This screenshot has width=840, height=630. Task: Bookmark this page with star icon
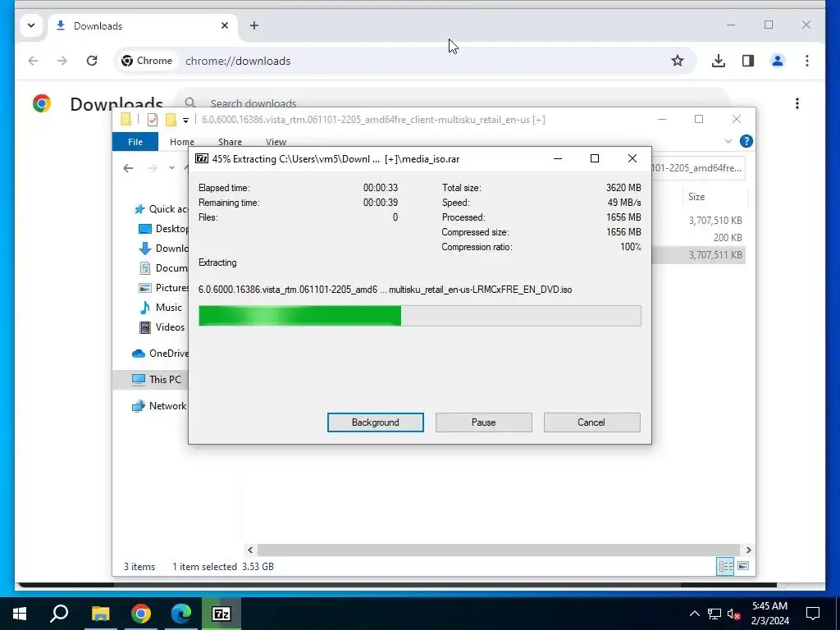click(677, 61)
